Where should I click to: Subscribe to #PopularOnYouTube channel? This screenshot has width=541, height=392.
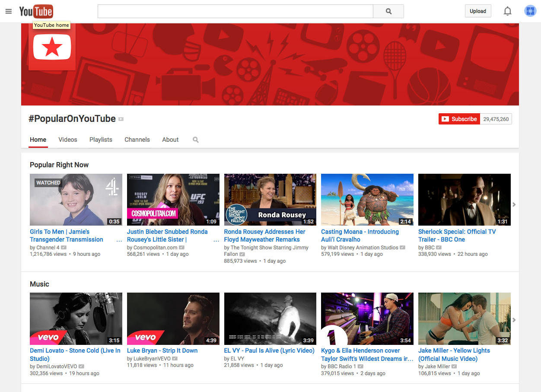[459, 119]
